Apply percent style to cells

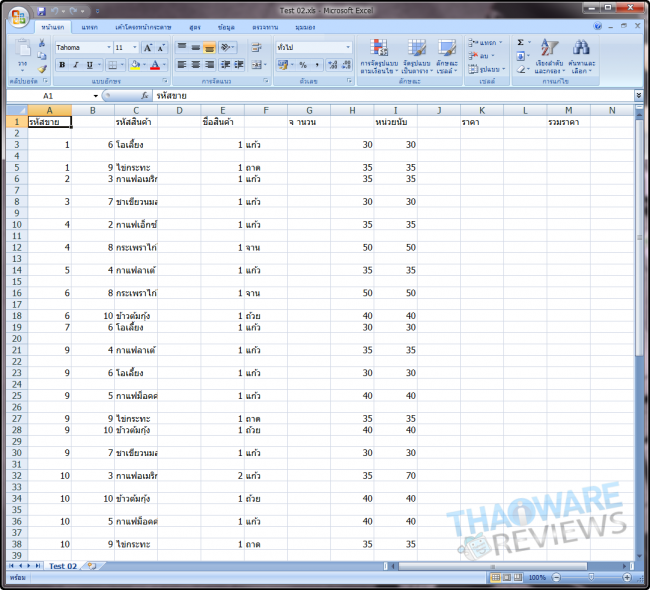(303, 65)
